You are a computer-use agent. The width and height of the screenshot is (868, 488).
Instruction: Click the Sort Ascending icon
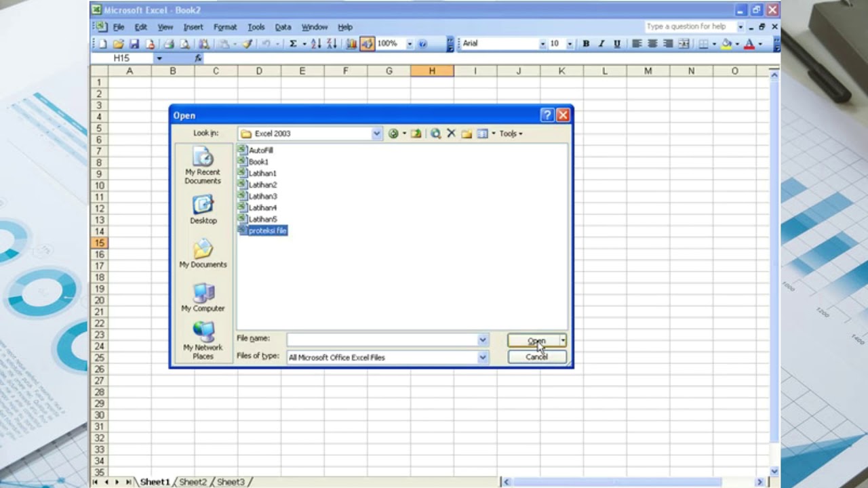316,43
